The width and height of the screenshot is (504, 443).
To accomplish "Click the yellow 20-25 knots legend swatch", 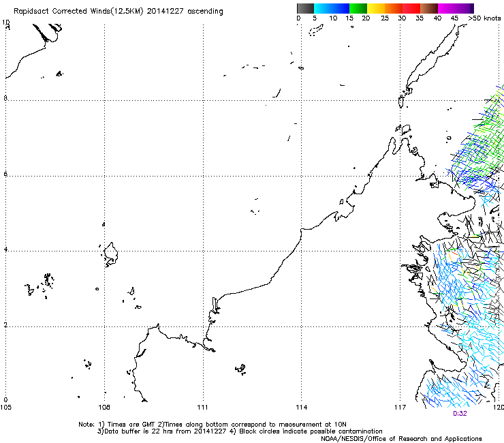I will [x=376, y=8].
